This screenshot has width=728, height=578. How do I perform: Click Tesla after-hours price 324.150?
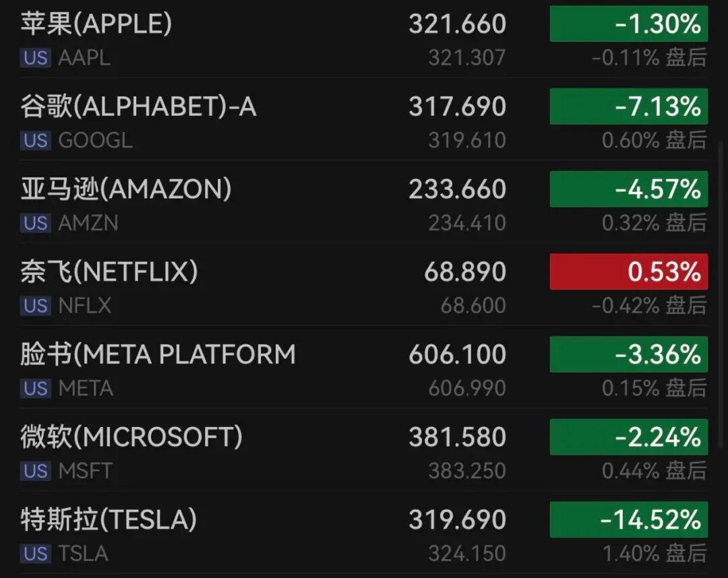pos(467,554)
